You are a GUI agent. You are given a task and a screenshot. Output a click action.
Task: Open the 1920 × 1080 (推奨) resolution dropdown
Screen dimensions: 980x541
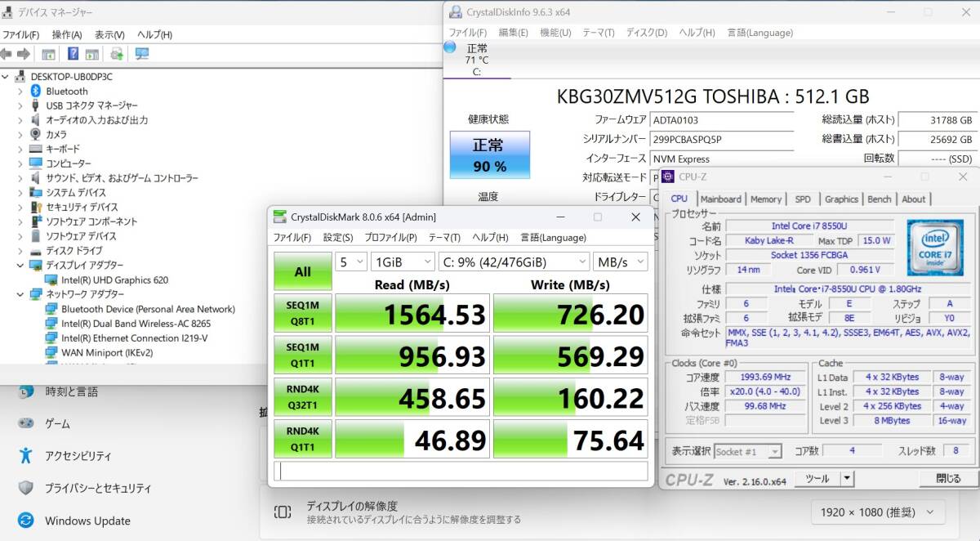click(x=878, y=513)
